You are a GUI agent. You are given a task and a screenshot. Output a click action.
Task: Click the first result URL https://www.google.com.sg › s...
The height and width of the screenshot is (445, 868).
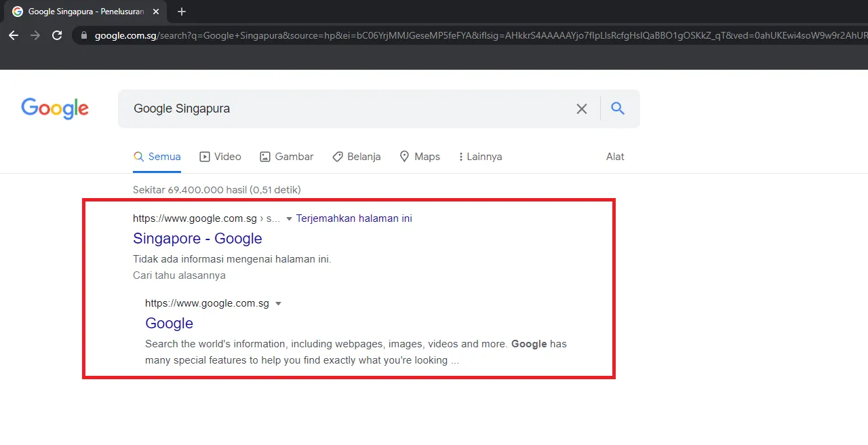(x=206, y=218)
